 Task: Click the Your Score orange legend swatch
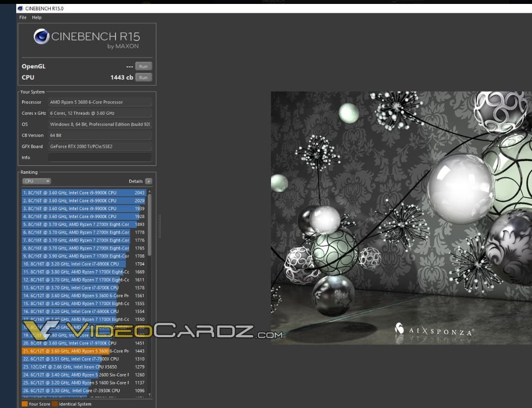click(25, 404)
